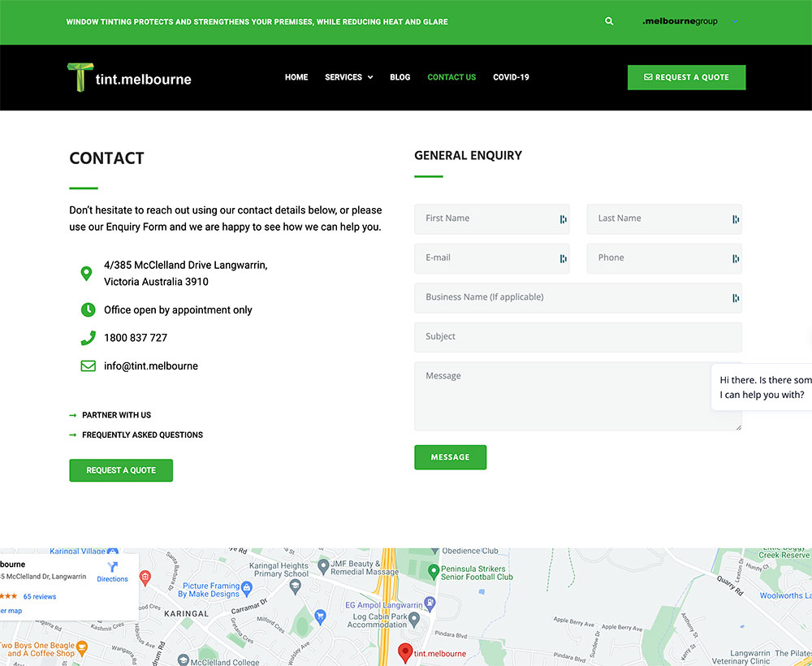This screenshot has height=666, width=812.
Task: Click the clock icon beside office hours
Action: tap(88, 309)
